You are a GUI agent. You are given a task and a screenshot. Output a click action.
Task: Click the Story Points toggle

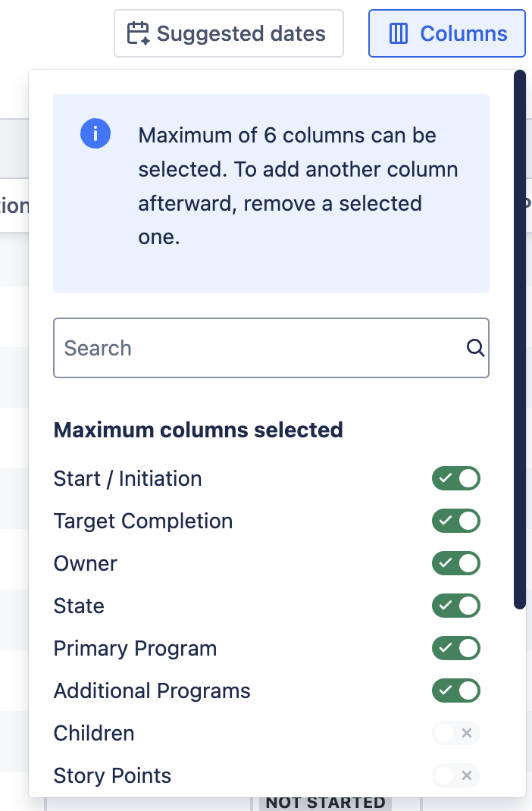456,776
